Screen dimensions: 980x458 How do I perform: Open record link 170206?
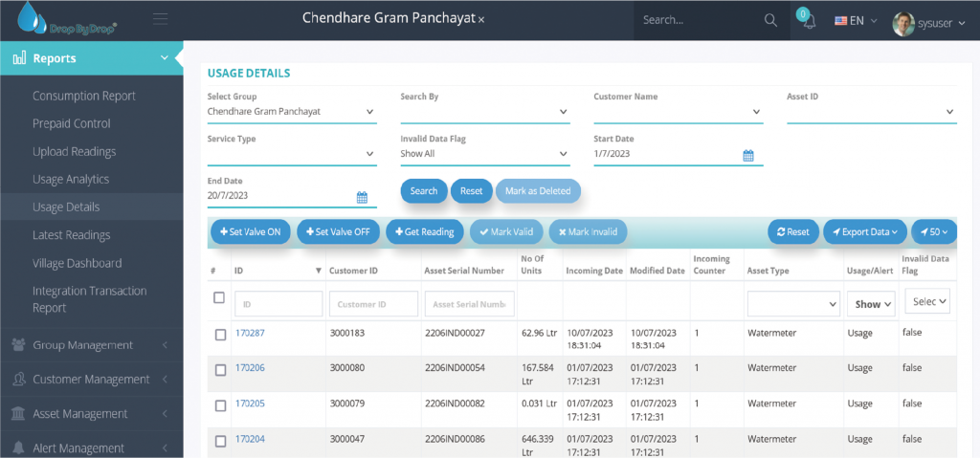coord(250,368)
